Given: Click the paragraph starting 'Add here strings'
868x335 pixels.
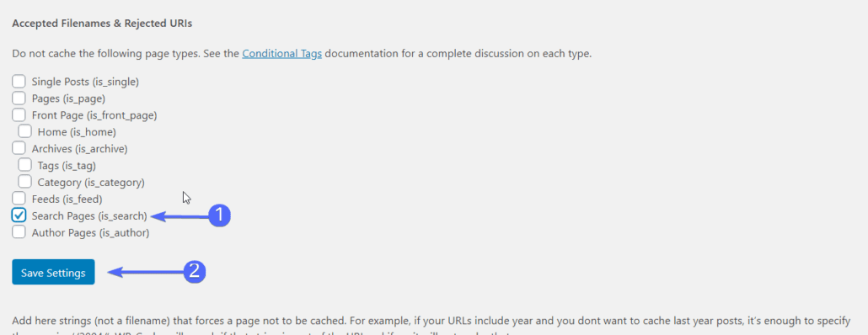Looking at the screenshot, I should click(434, 326).
